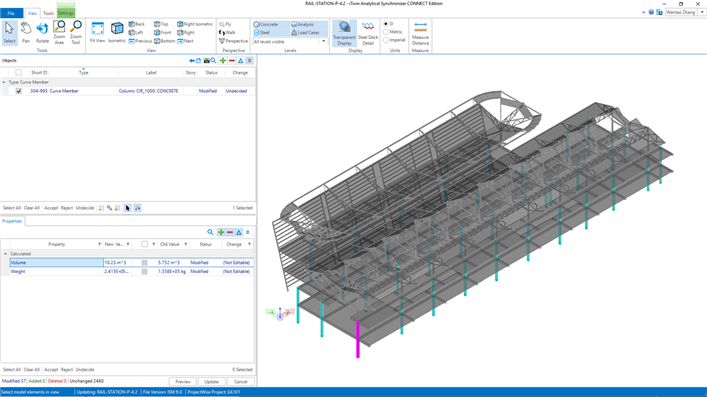Collapse the Calculated property group
Viewport: 707px width, 397px height.
pos(5,254)
